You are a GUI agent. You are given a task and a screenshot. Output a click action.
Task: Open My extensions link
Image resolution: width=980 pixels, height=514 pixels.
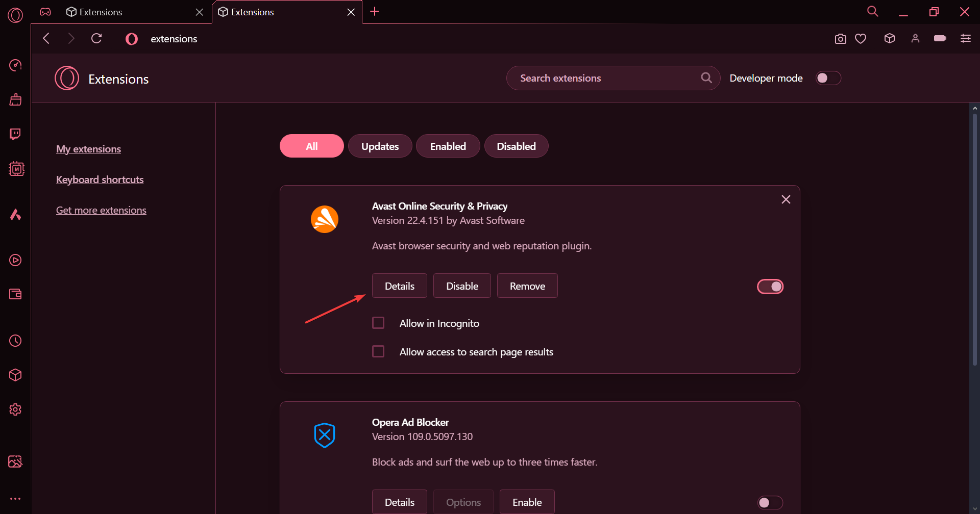click(x=89, y=149)
